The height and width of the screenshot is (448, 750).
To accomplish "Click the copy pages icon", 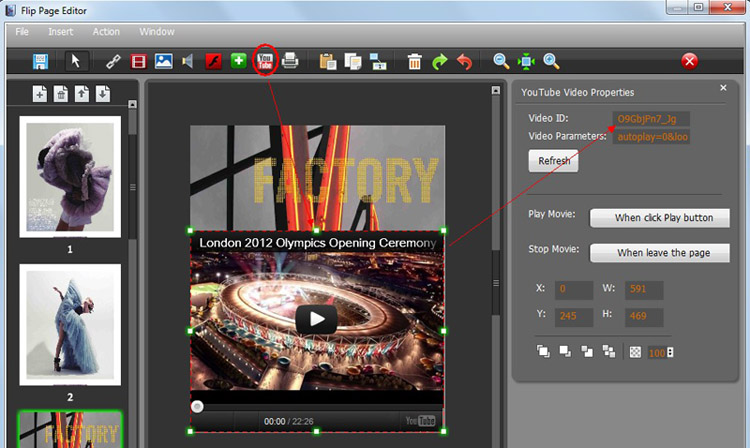I will (x=353, y=61).
